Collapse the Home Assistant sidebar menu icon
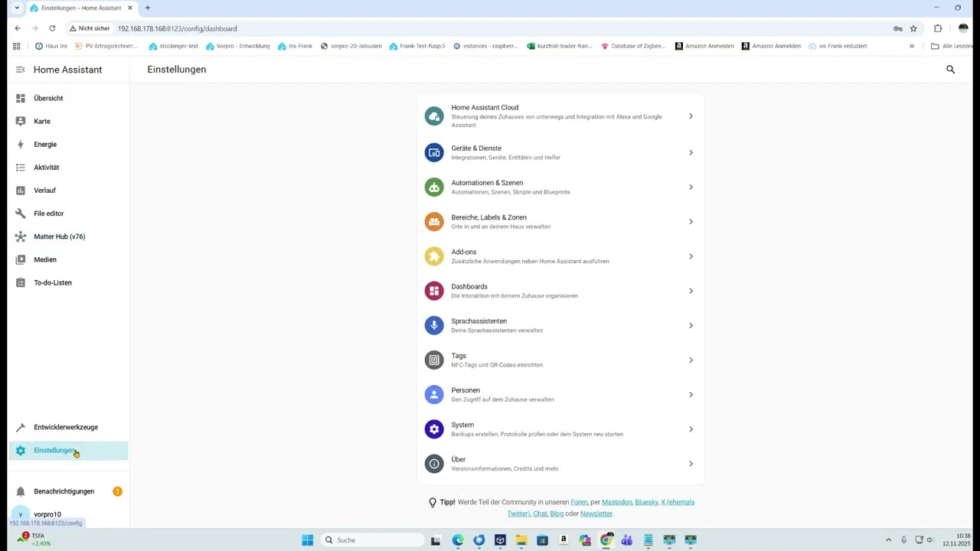Screen dimensions: 980x551 (x=21, y=70)
